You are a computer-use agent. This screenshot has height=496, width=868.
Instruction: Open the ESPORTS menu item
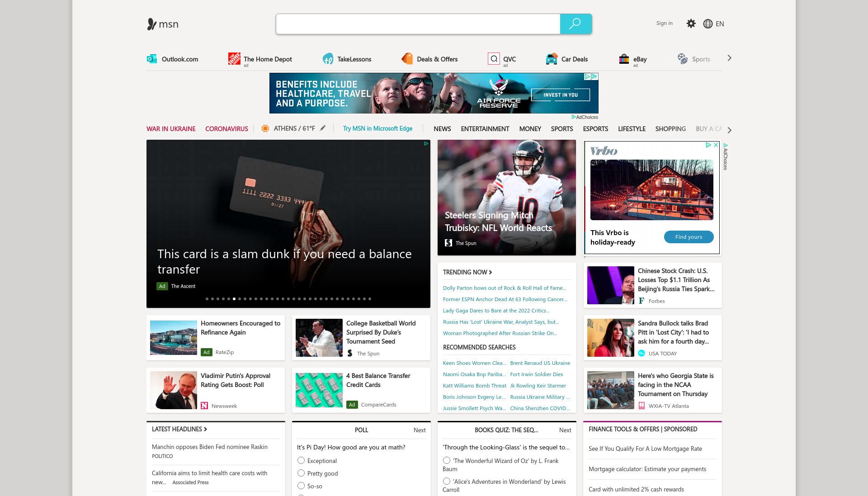595,129
